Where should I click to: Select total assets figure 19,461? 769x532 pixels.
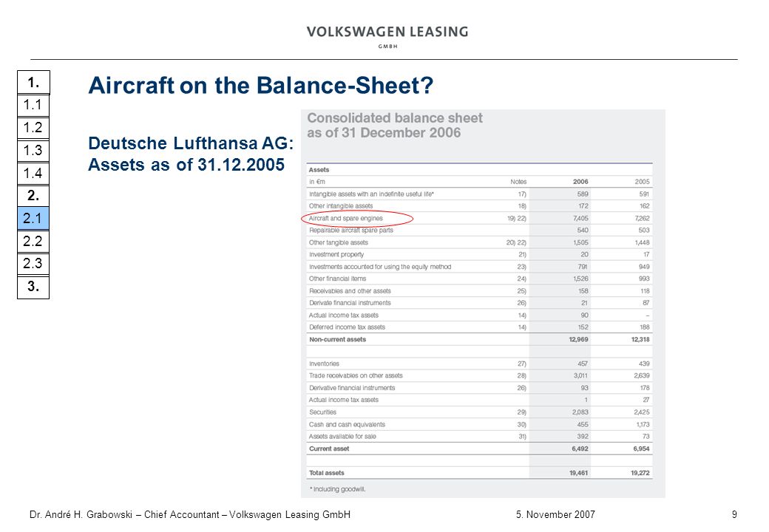[579, 473]
